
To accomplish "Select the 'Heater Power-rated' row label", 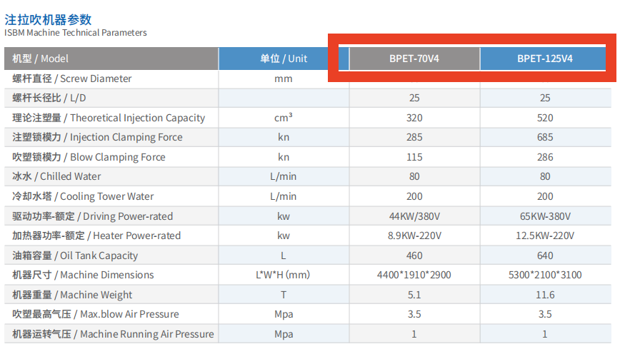I will 96,236.
